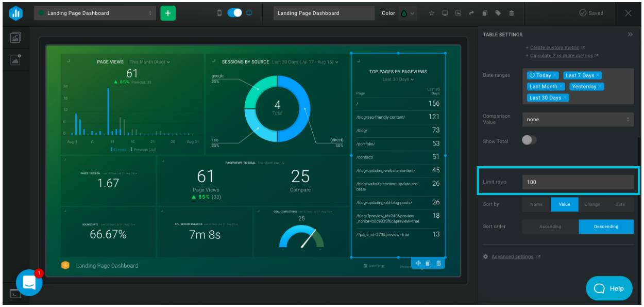Select Sort by Name option

click(x=536, y=204)
